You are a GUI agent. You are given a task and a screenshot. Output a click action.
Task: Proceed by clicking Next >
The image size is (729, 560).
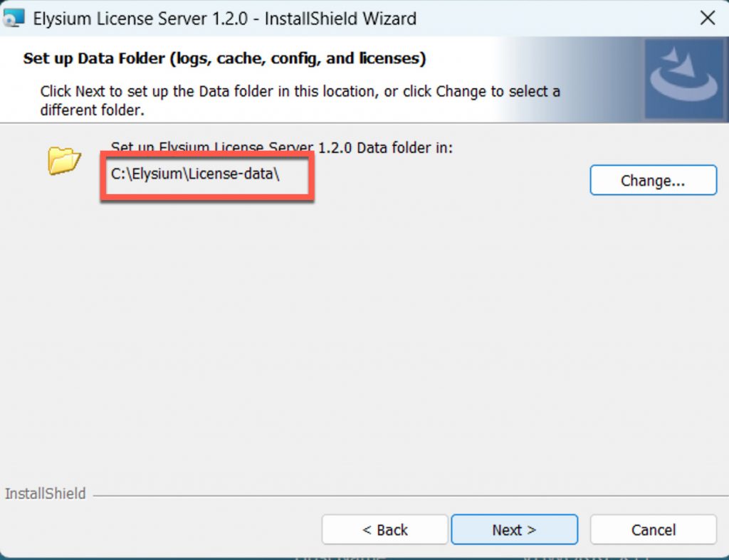(x=514, y=530)
